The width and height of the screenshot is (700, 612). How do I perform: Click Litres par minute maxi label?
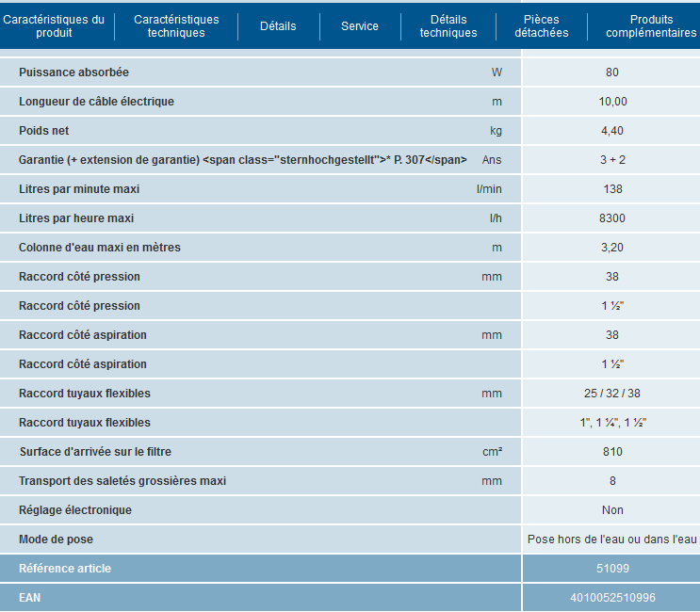pos(79,189)
